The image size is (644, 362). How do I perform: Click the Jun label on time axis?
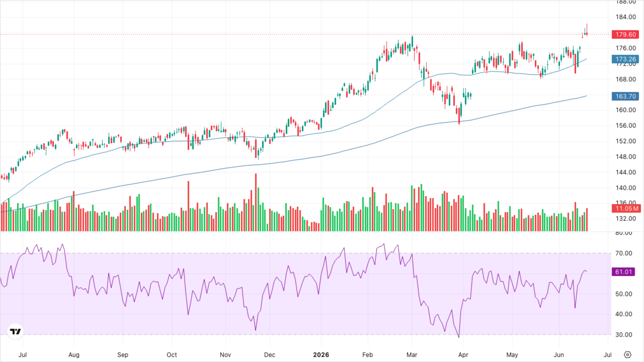(559, 355)
